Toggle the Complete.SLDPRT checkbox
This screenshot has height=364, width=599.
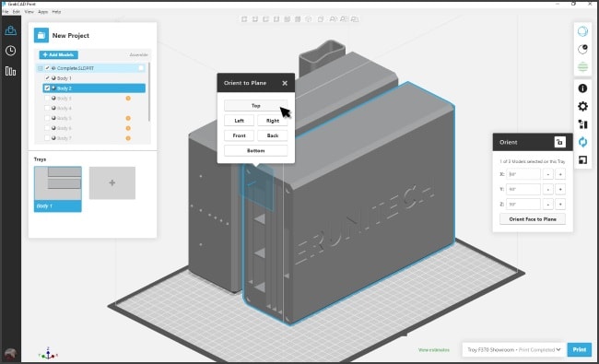47,68
